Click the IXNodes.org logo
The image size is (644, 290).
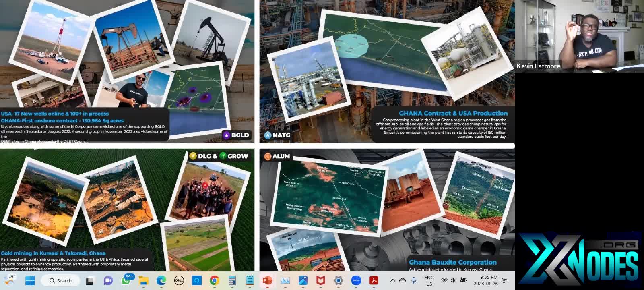[580, 261]
